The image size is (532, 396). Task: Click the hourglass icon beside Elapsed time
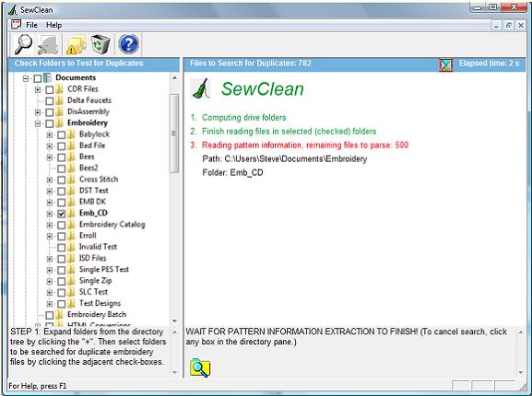coord(446,64)
